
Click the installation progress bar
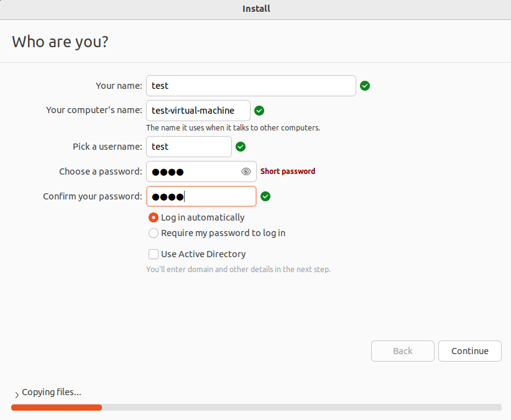click(x=256, y=408)
